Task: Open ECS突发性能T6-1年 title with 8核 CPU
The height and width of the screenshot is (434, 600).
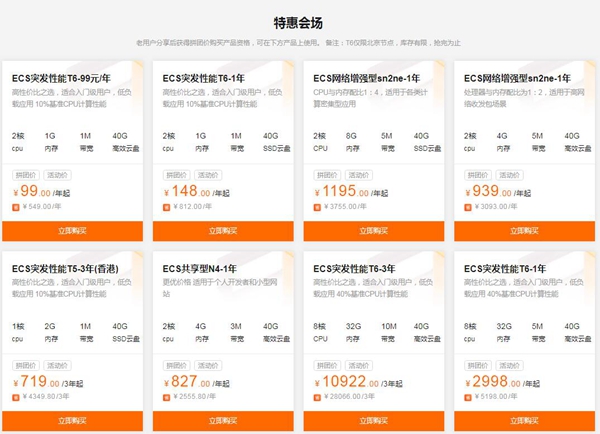Action: click(x=505, y=269)
